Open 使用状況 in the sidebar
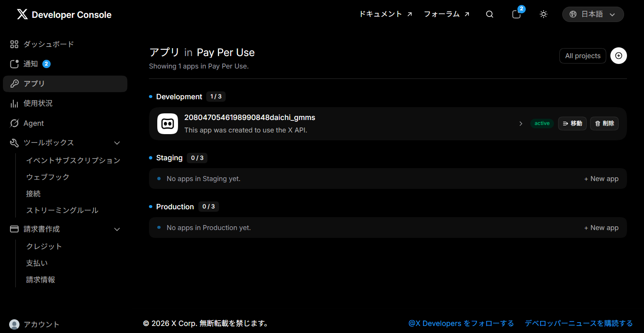This screenshot has width=644, height=333. click(38, 103)
